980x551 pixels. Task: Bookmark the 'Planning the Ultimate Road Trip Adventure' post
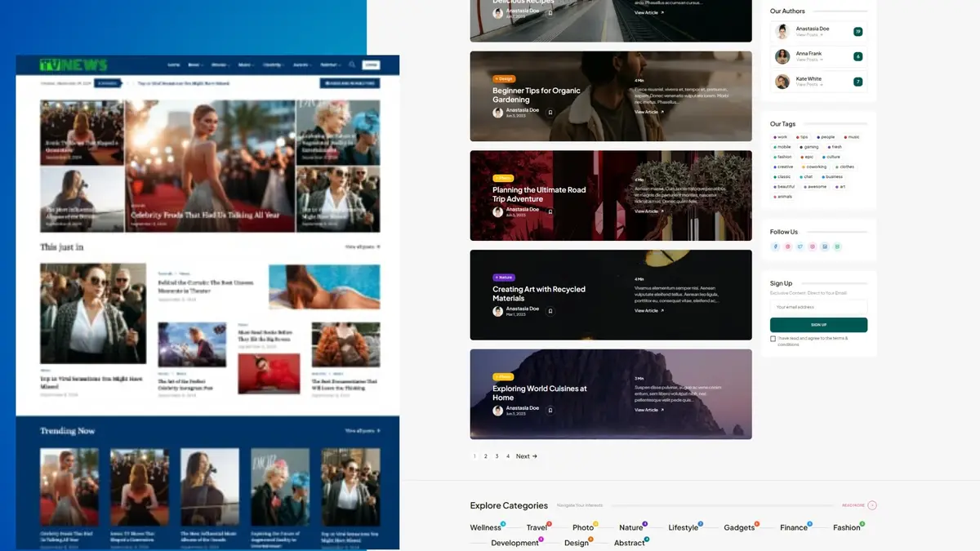550,211
